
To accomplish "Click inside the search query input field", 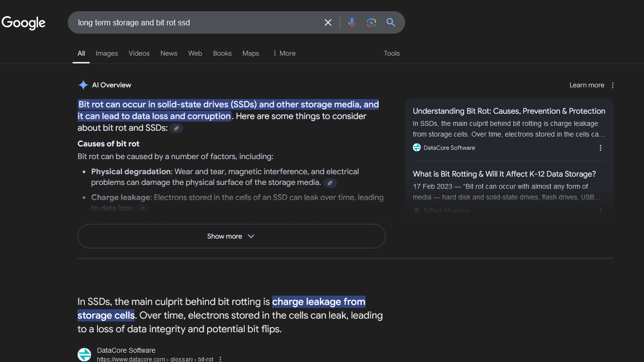I will coord(195,22).
